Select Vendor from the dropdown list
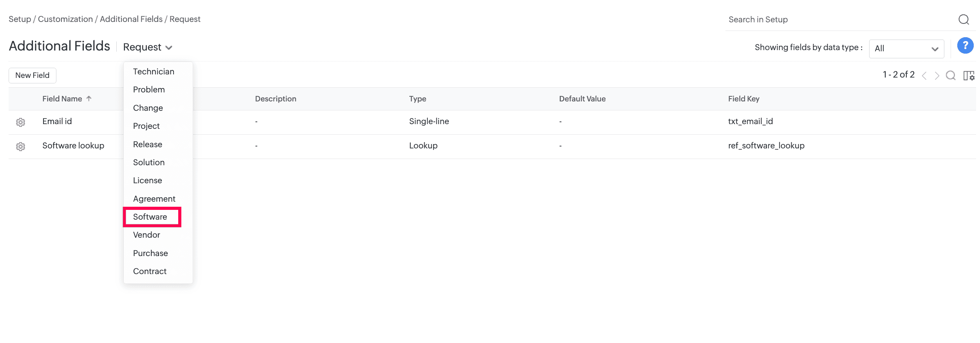This screenshot has height=343, width=980. click(146, 235)
